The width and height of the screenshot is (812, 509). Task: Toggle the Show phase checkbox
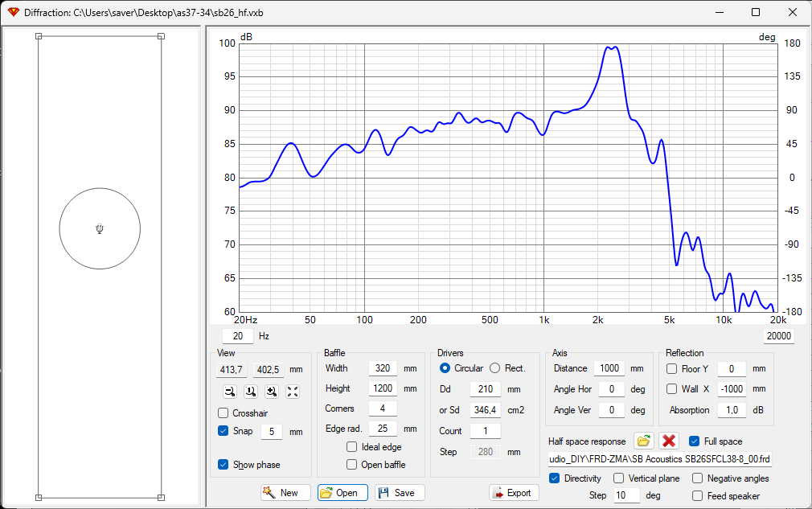point(224,465)
